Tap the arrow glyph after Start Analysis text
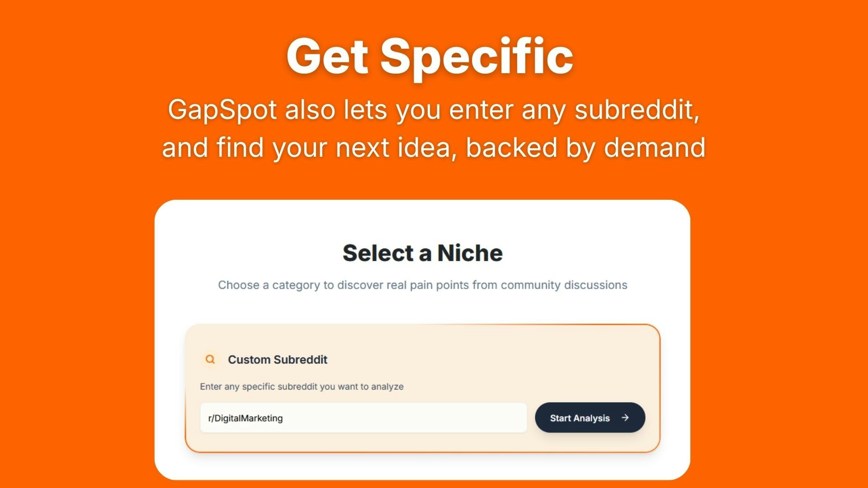This screenshot has height=488, width=868. point(626,418)
